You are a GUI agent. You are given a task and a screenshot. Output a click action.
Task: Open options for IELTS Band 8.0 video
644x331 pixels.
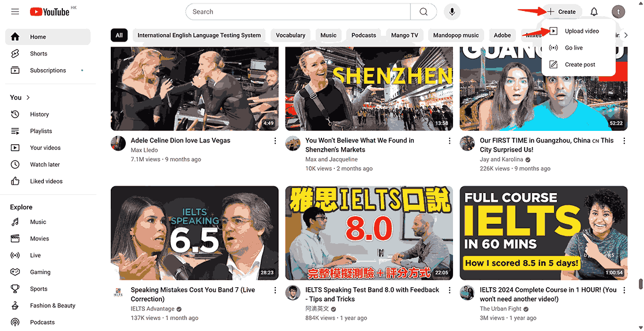pos(450,290)
